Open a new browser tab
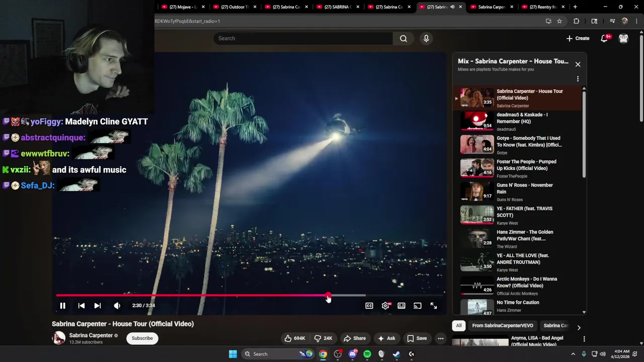This screenshot has width=644, height=362. click(x=575, y=7)
